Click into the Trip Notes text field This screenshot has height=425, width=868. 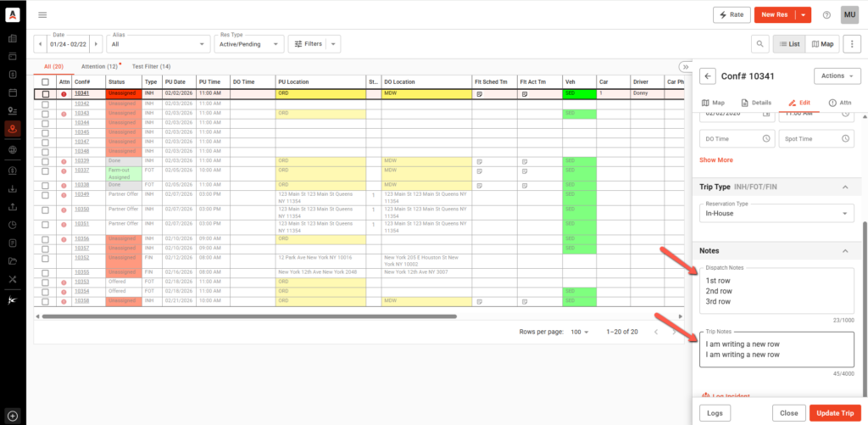click(776, 349)
